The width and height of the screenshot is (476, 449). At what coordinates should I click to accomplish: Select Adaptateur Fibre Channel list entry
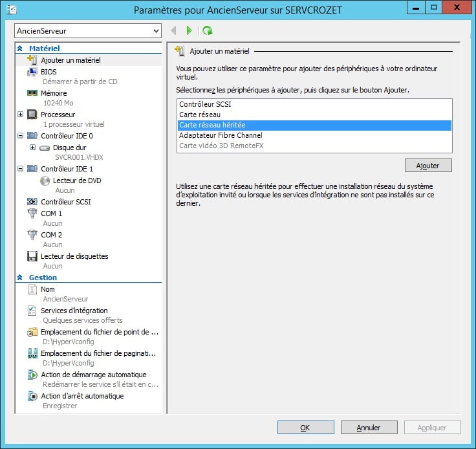(314, 135)
